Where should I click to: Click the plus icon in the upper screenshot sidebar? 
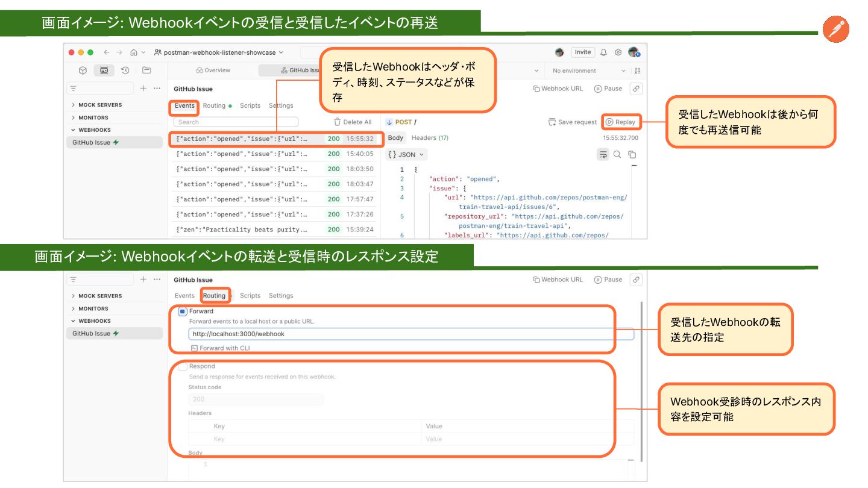pyautogui.click(x=143, y=89)
